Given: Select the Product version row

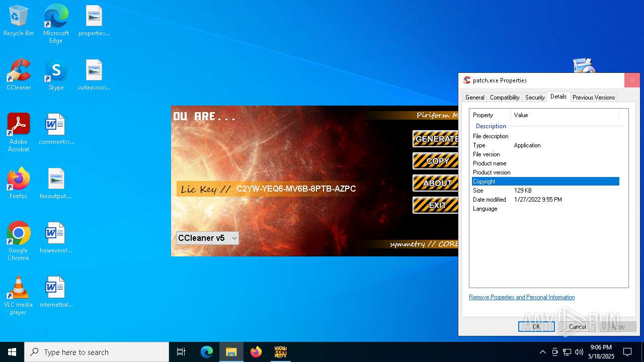Looking at the screenshot, I should pos(545,172).
